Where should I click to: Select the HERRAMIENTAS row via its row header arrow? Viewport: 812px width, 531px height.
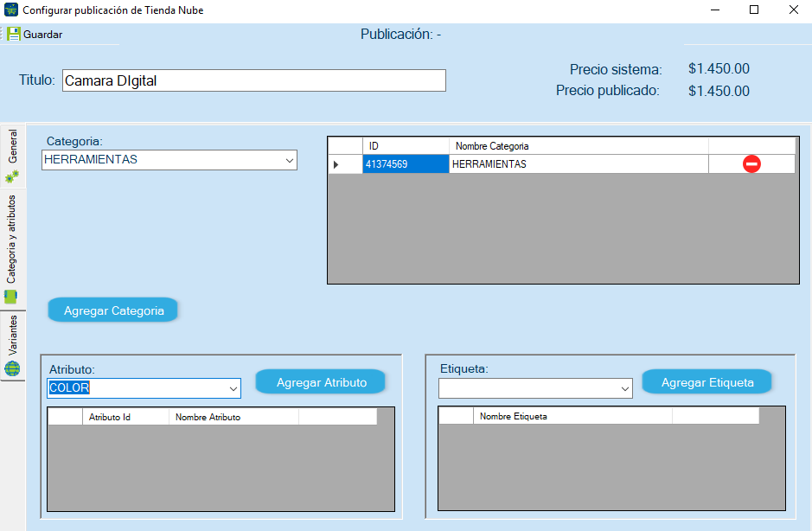point(345,164)
